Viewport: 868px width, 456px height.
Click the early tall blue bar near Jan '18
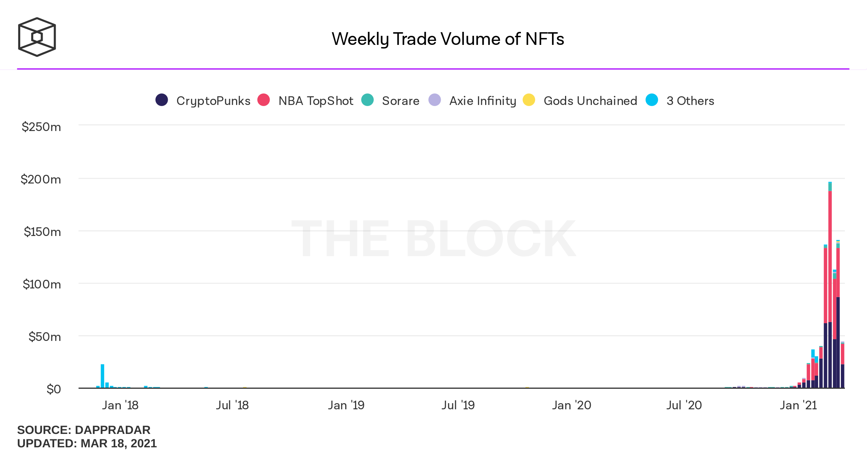[103, 376]
